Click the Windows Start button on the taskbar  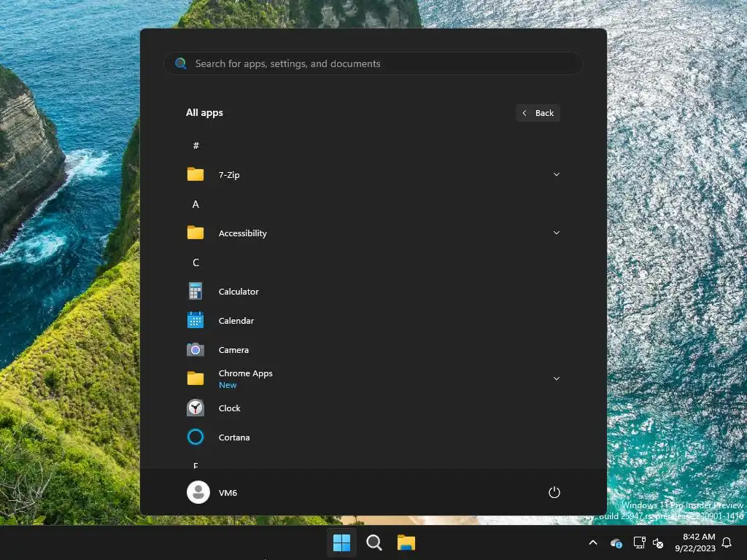[341, 542]
